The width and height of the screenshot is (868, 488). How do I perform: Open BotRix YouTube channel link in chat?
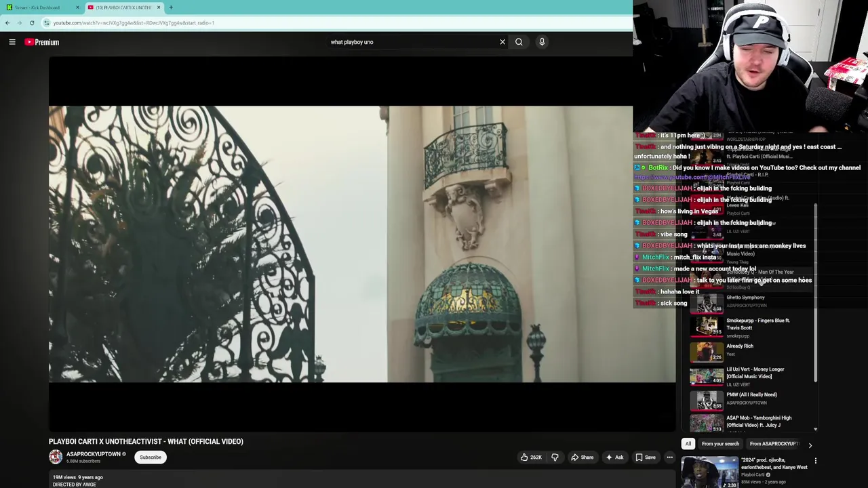coord(692,178)
